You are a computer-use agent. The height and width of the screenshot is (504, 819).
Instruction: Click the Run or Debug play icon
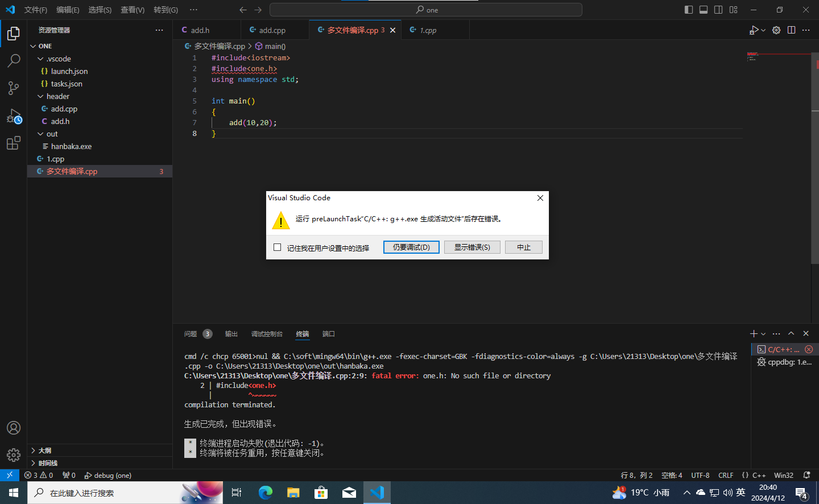pyautogui.click(x=754, y=30)
